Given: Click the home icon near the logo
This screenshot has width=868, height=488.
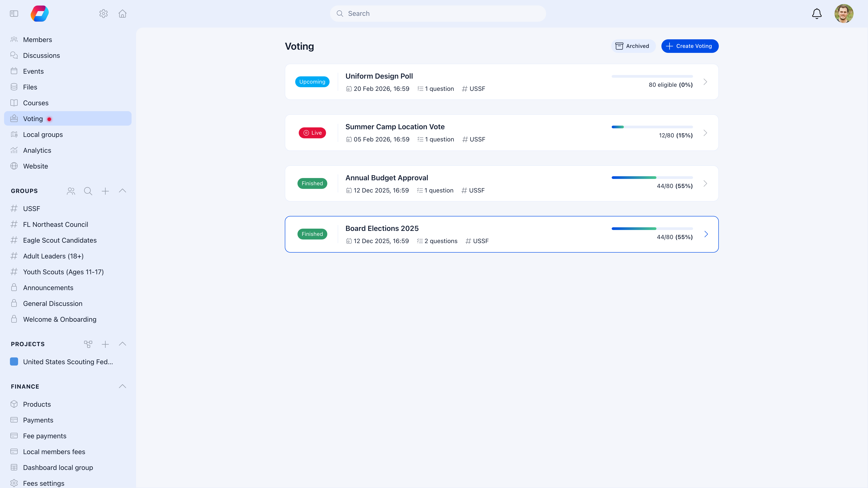Looking at the screenshot, I should click(122, 14).
